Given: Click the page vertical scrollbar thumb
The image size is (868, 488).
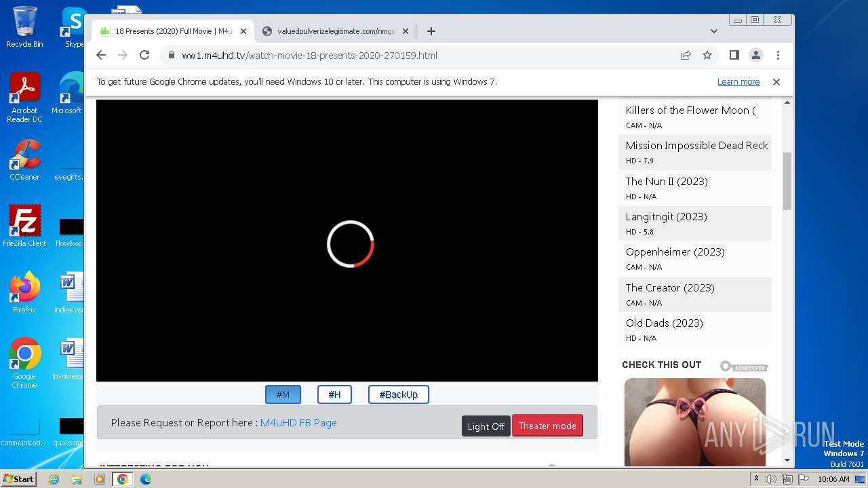Looking at the screenshot, I should pos(787,181).
